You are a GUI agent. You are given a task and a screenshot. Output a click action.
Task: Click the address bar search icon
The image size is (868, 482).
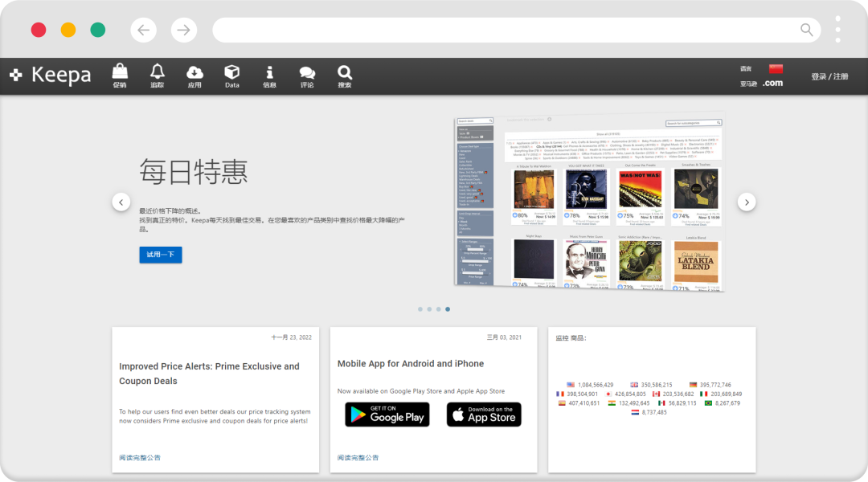click(807, 30)
